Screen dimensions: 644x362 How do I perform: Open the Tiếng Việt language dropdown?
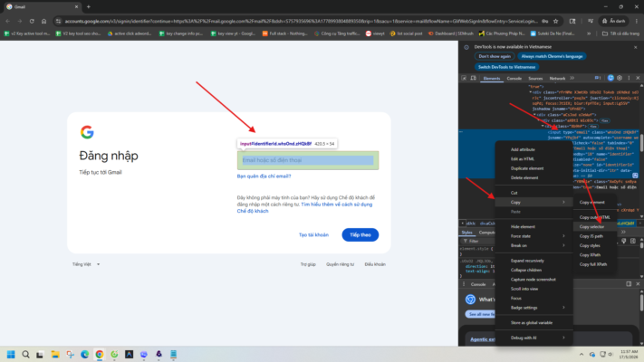click(x=86, y=264)
